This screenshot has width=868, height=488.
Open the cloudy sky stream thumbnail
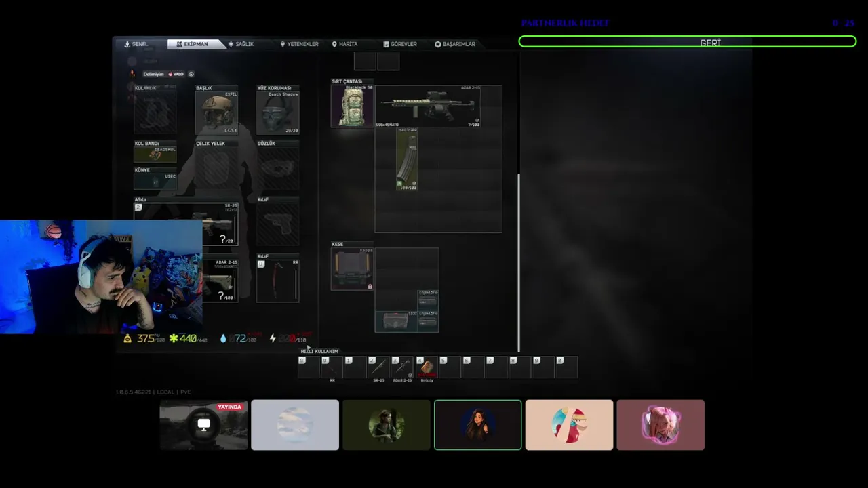coord(295,425)
